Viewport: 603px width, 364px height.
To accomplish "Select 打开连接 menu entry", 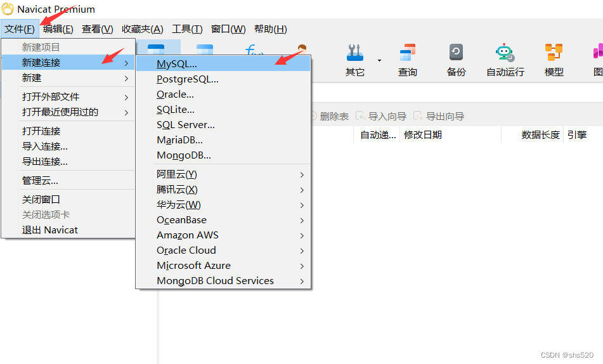I will point(68,131).
